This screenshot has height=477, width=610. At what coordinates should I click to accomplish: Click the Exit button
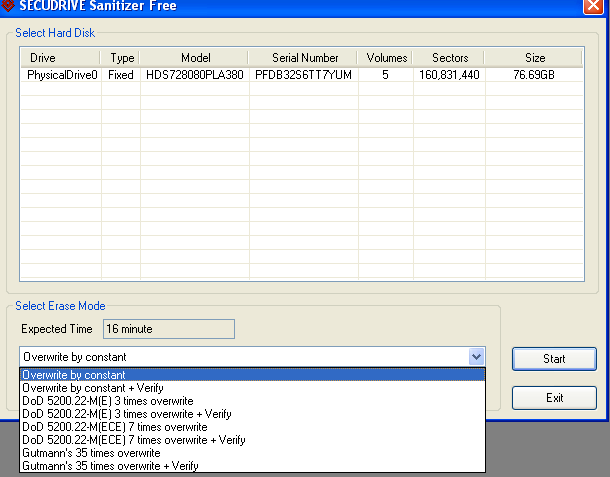tap(554, 398)
